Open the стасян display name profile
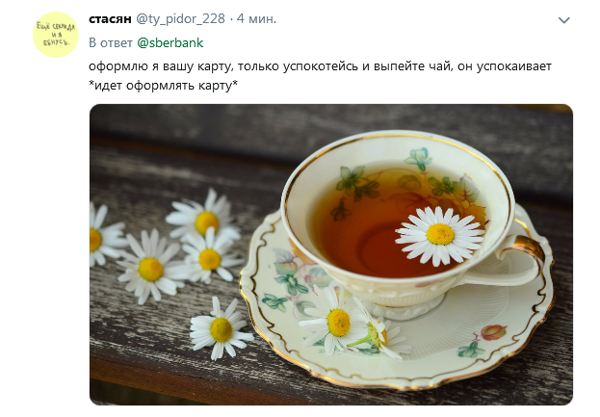The image size is (600, 417). [110, 19]
